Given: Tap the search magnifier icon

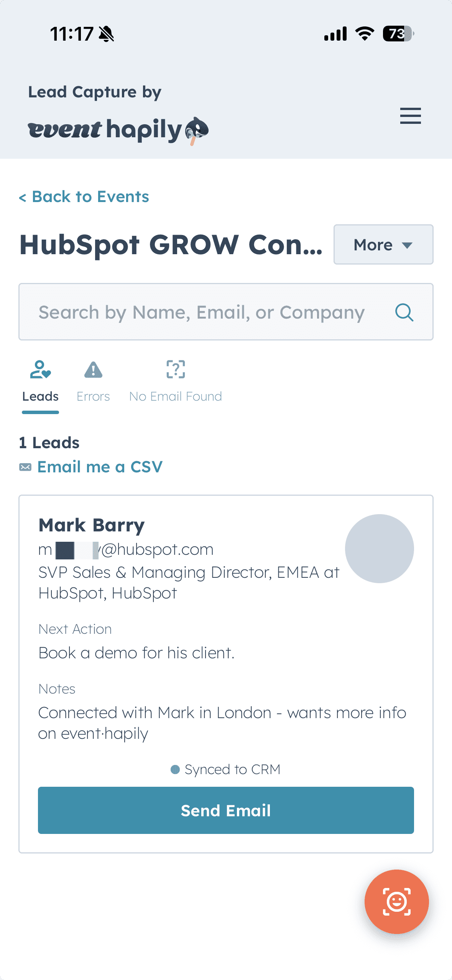Looking at the screenshot, I should tap(404, 312).
